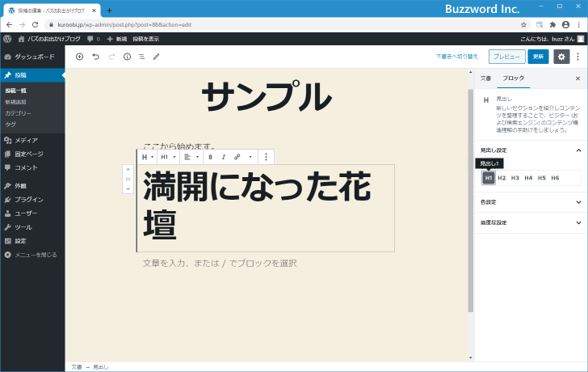
Task: Open タグ submenu link
Action: click(x=10, y=125)
